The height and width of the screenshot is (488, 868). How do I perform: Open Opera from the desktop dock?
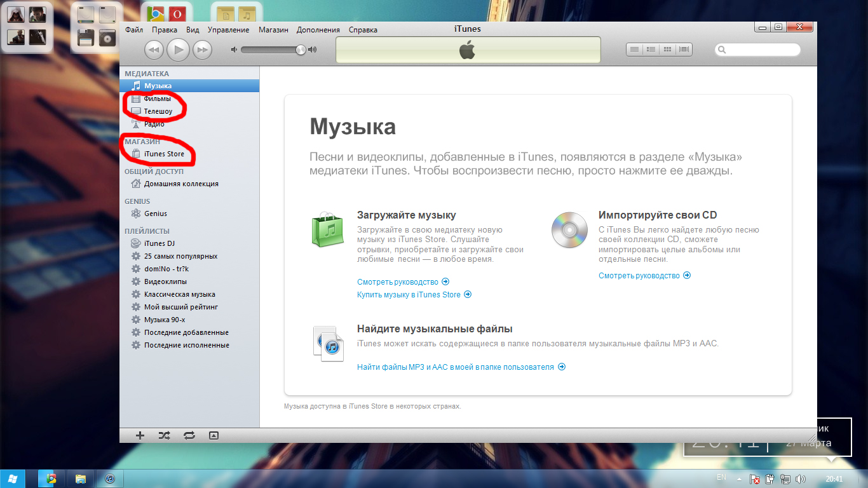click(x=178, y=13)
